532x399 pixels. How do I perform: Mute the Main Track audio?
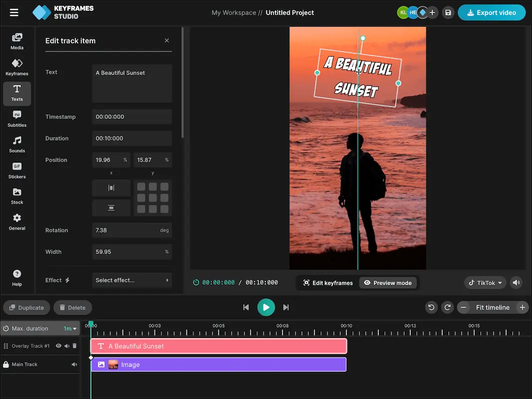(74, 365)
